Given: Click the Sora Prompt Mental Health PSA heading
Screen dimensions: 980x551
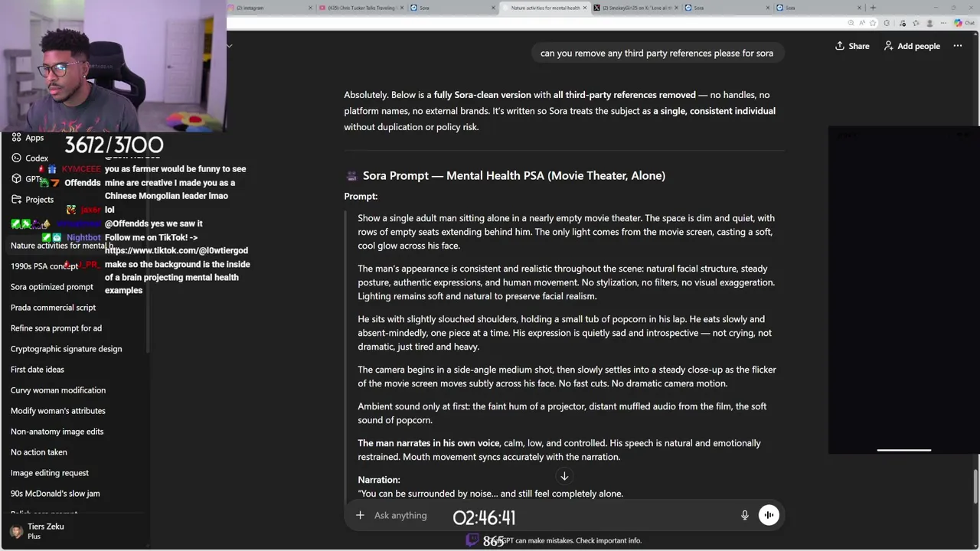Looking at the screenshot, I should tap(514, 176).
